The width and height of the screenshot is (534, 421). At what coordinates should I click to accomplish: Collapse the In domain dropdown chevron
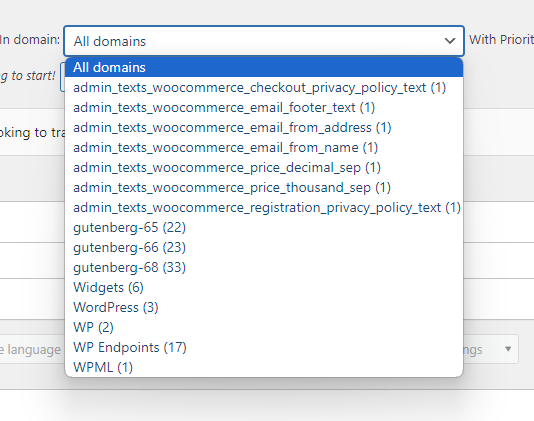[450, 41]
